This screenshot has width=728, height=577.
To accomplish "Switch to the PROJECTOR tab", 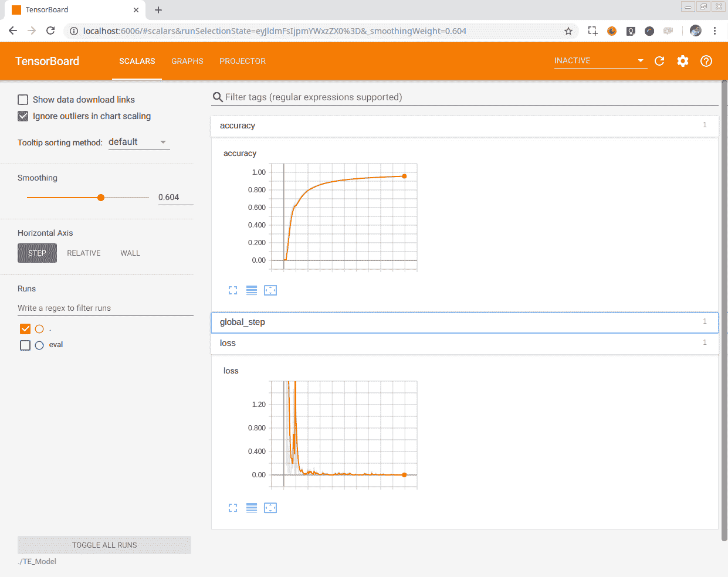I will (x=242, y=61).
